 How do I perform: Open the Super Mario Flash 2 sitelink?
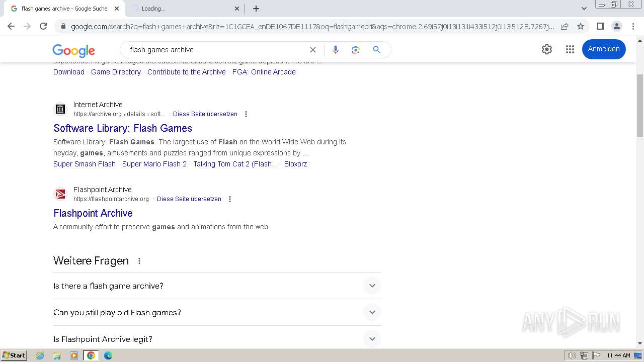(154, 164)
